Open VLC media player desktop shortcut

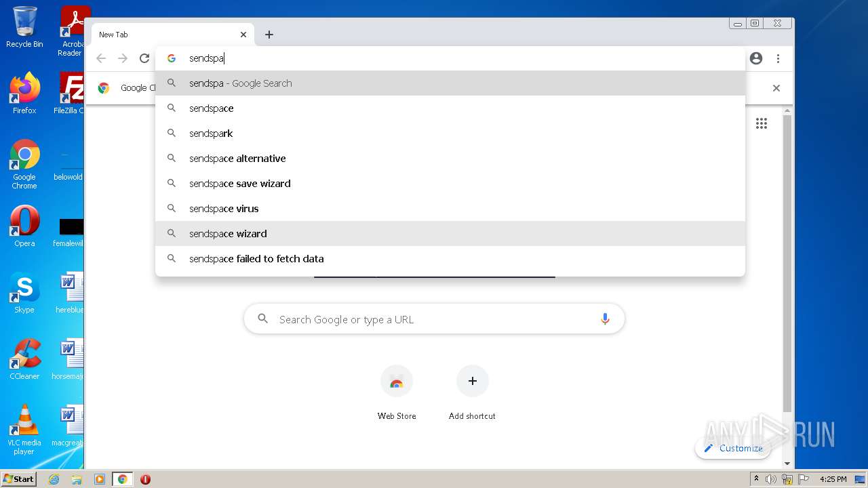point(24,430)
